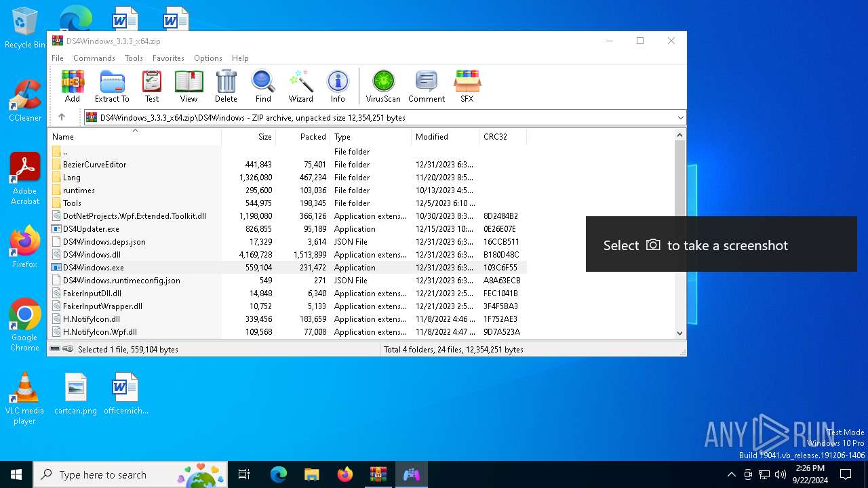Select H.NotifyIcon.dll file
The image size is (868, 488).
(288, 319)
